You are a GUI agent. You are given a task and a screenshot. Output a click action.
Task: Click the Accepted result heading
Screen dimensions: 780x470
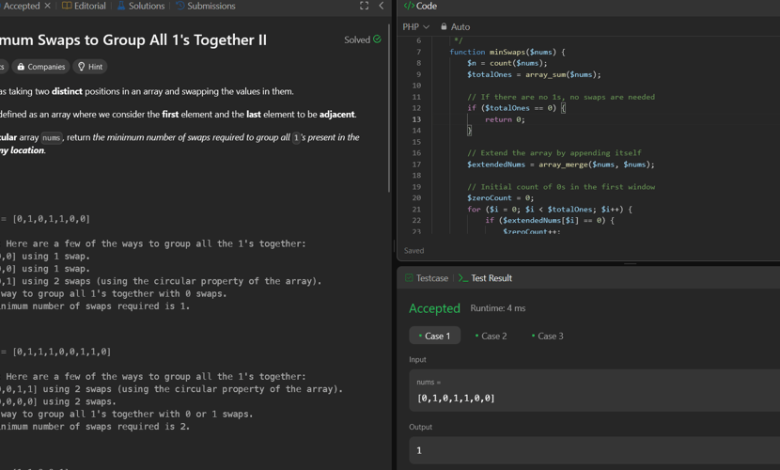(x=435, y=308)
